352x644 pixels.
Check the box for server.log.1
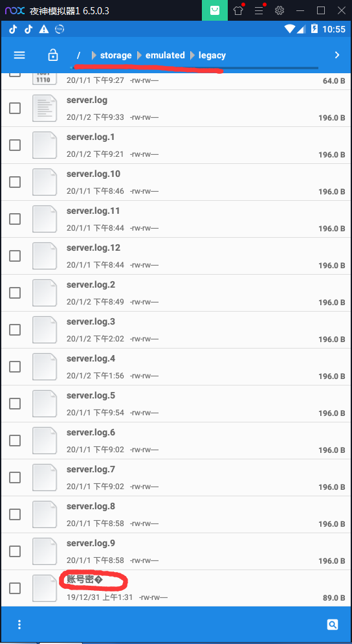[15, 145]
